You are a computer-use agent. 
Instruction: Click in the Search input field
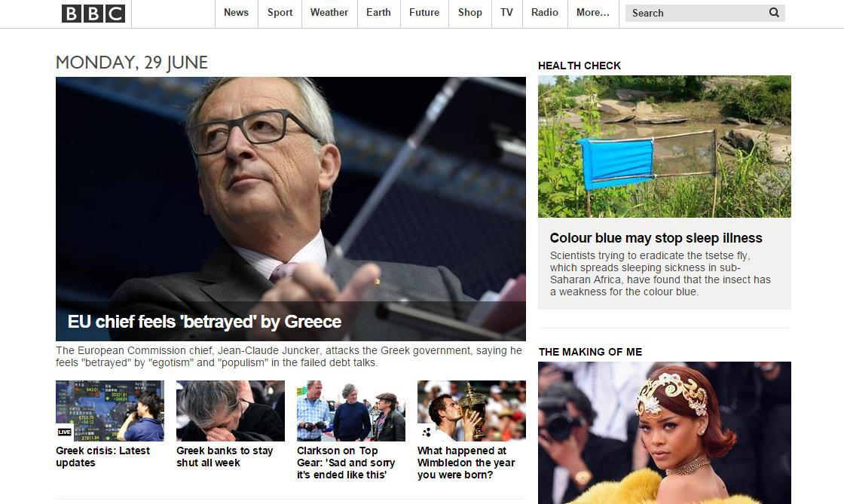click(697, 13)
